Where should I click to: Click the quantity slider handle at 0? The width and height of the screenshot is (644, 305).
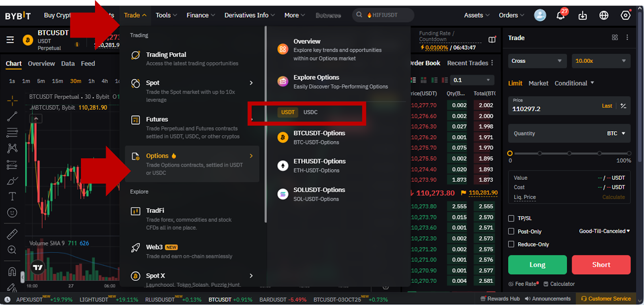pos(510,153)
